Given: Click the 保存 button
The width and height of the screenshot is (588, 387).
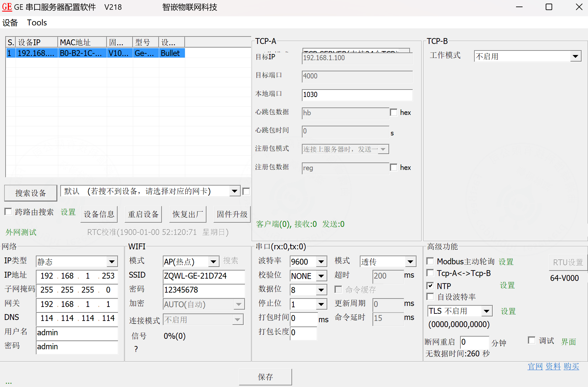Looking at the screenshot, I should 265,377.
